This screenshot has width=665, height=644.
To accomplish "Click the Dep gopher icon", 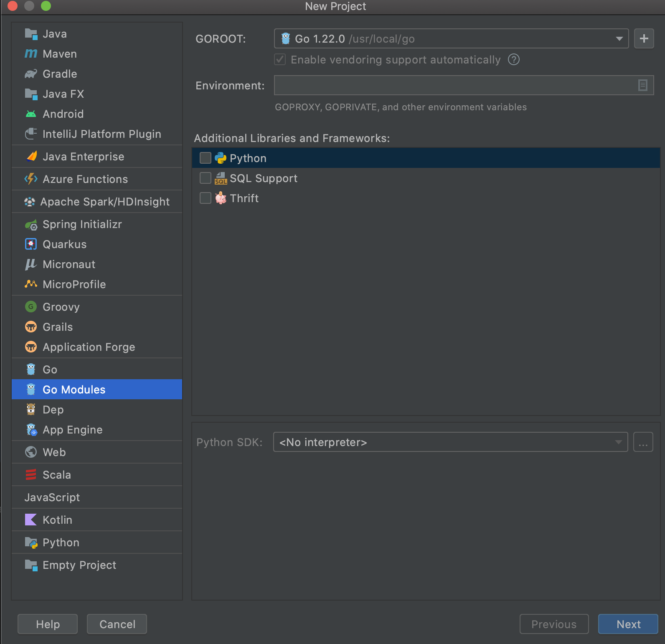I will (31, 410).
